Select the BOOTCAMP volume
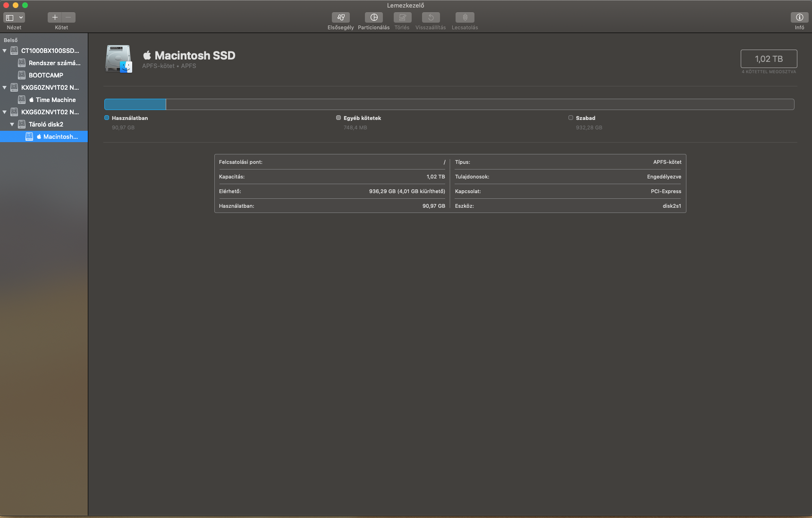Viewport: 812px width, 518px height. pos(44,75)
